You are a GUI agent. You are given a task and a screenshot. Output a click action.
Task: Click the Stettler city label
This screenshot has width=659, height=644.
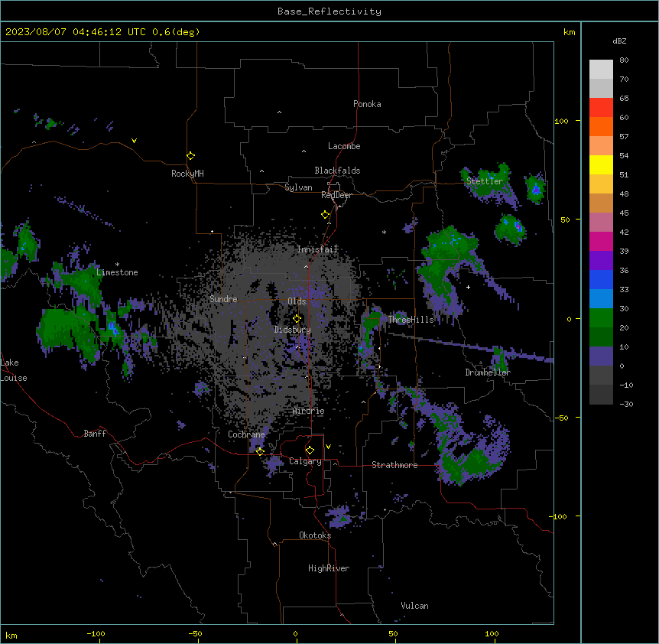[485, 181]
